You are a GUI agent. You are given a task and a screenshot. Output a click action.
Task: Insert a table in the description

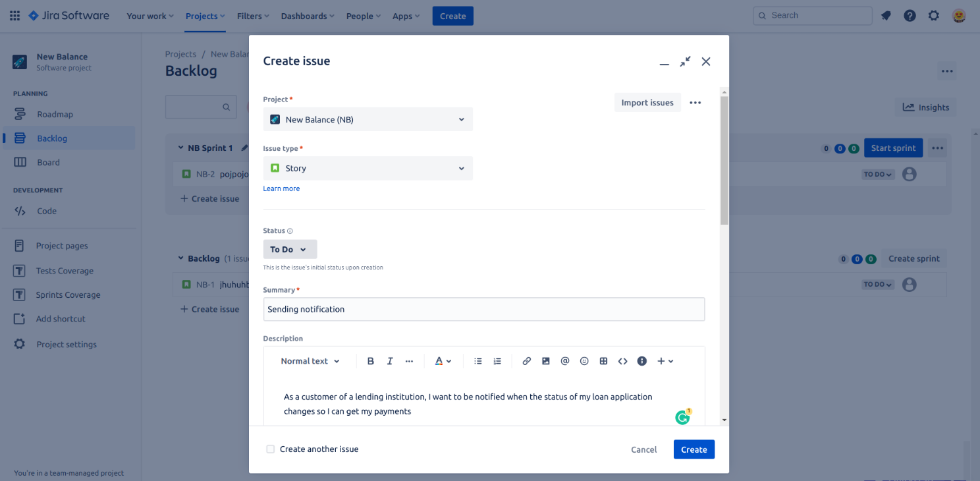pos(603,360)
